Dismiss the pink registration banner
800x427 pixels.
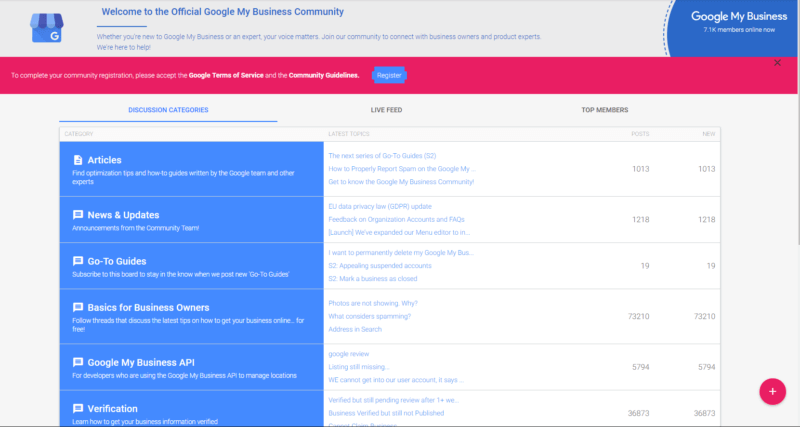777,63
